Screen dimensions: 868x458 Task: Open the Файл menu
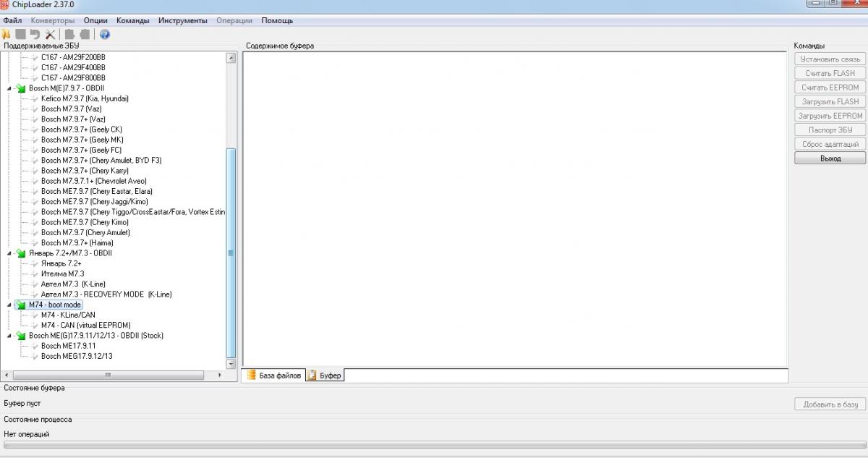[x=12, y=21]
